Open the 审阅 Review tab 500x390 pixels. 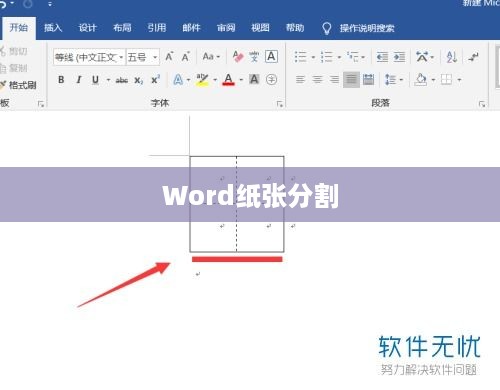226,28
